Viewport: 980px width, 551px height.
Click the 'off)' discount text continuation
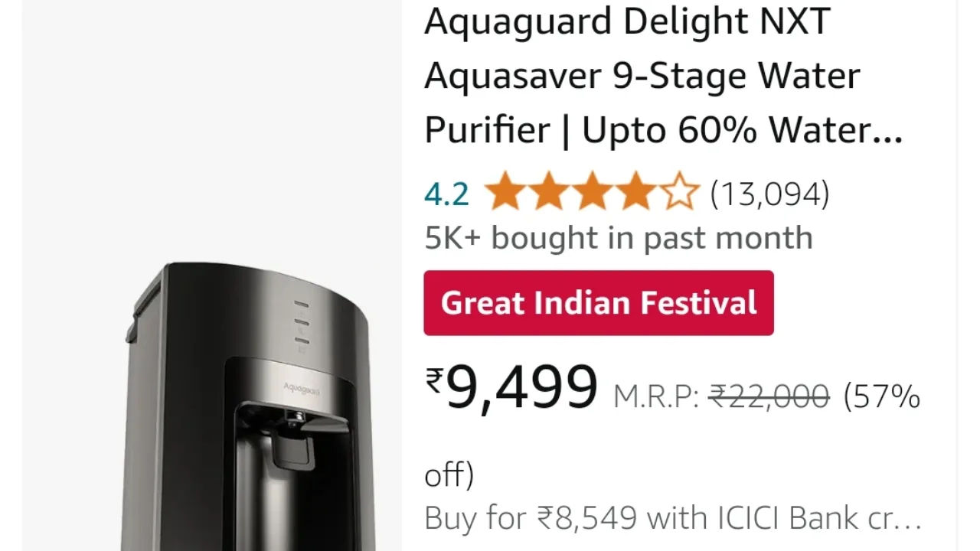pos(449,475)
